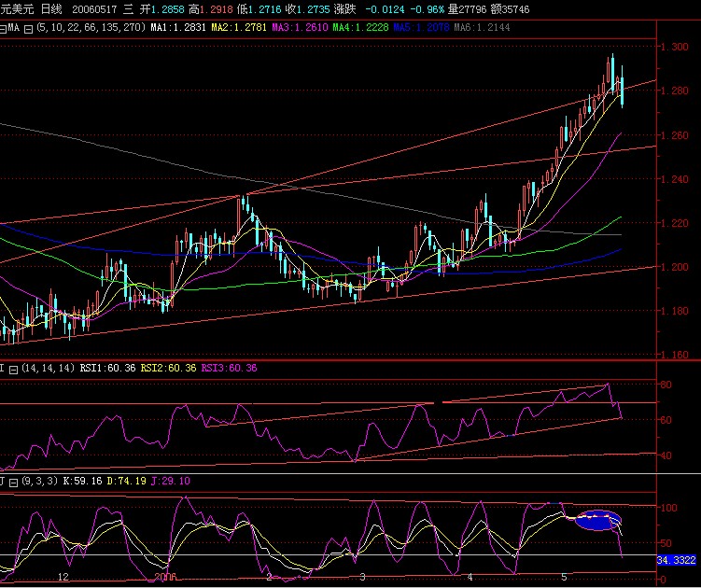701x588 pixels.
Task: Click the RSI axis value 40
Action: click(x=666, y=455)
